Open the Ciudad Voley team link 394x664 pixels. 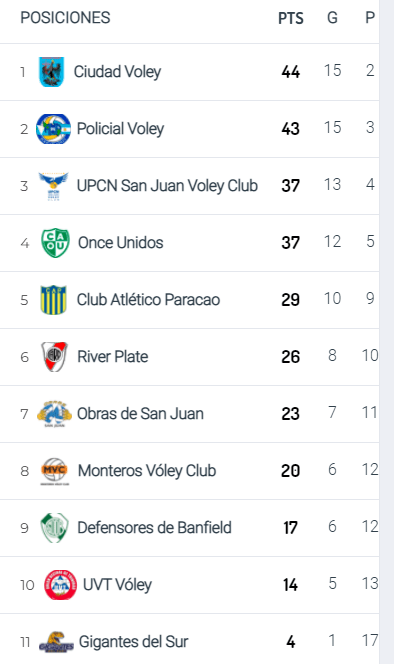(117, 72)
